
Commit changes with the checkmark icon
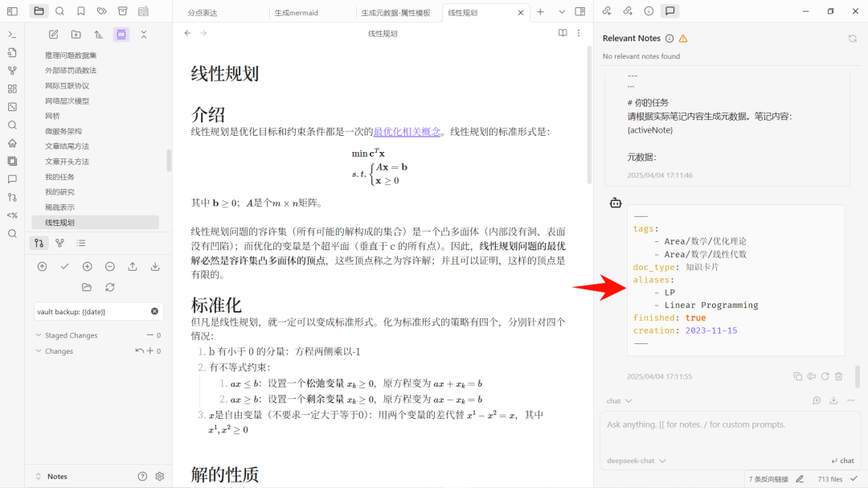coord(65,267)
